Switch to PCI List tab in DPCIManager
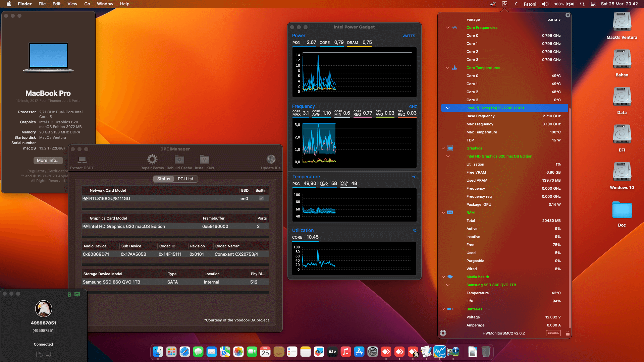The image size is (644, 362). click(185, 179)
